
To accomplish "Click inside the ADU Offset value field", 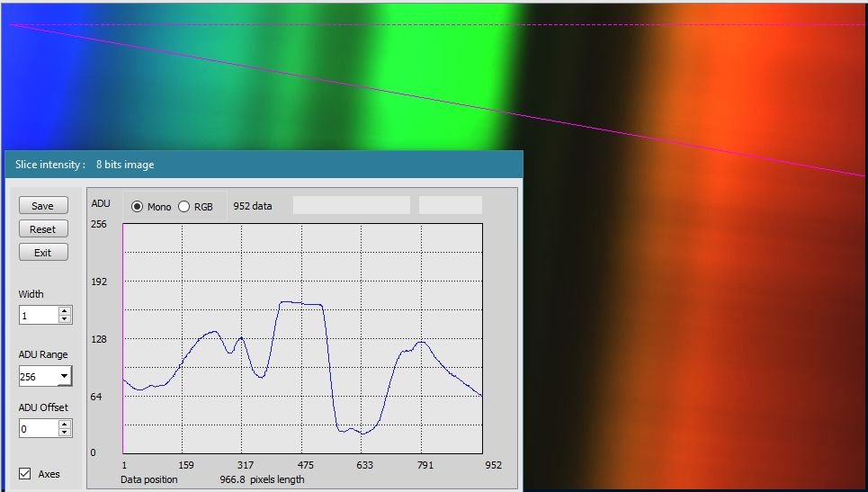I will tap(38, 429).
